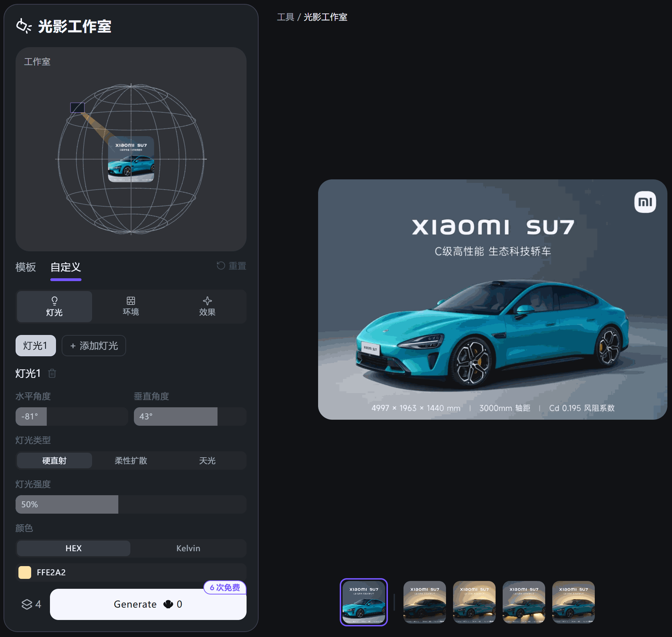Image resolution: width=672 pixels, height=637 pixels.
Task: Switch color mode to Kelvin
Action: pyautogui.click(x=188, y=548)
